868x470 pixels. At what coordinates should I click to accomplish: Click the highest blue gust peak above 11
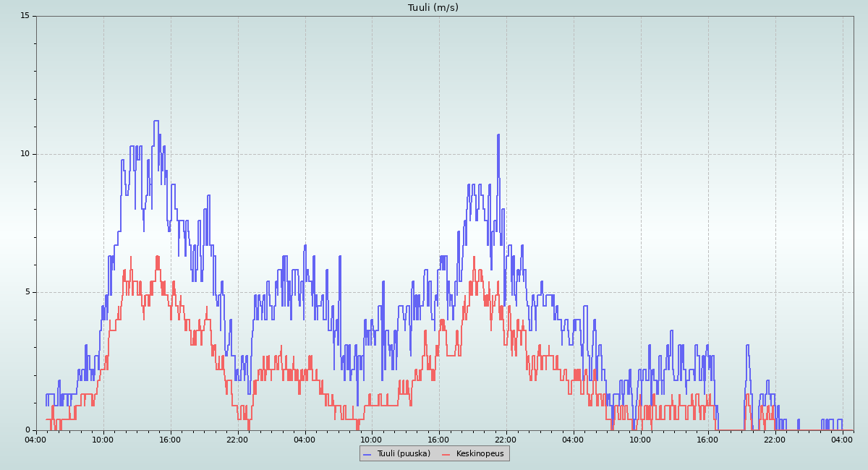click(156, 121)
